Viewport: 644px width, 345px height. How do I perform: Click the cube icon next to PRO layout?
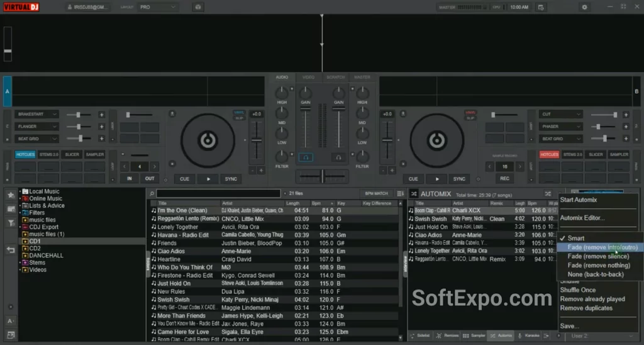coord(198,7)
